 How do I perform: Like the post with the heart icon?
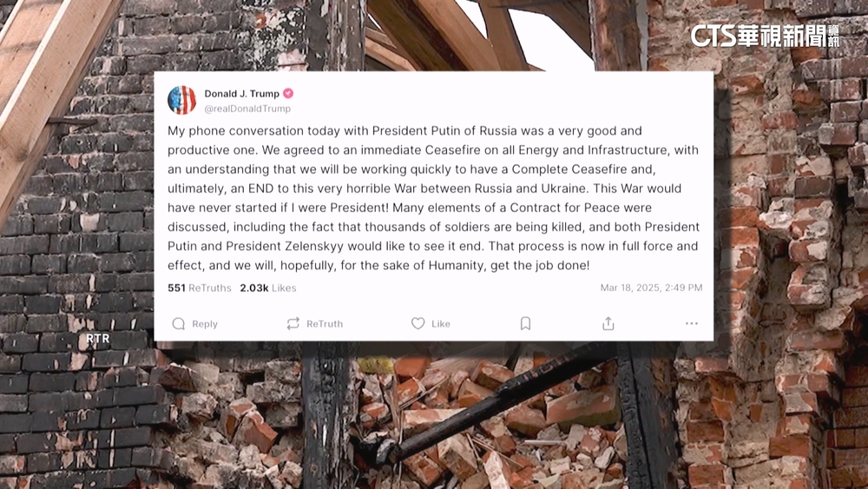click(418, 323)
